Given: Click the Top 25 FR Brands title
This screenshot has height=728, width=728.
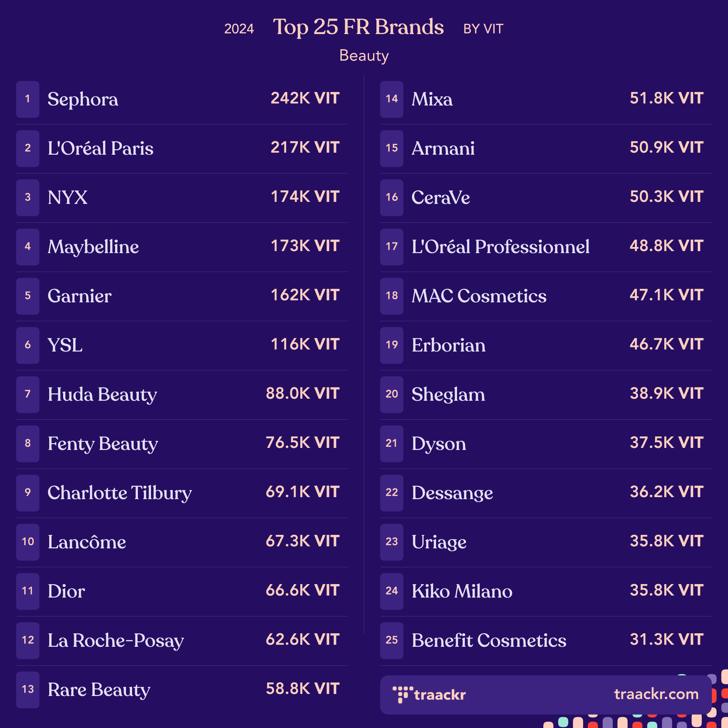Looking at the screenshot, I should (358, 27).
